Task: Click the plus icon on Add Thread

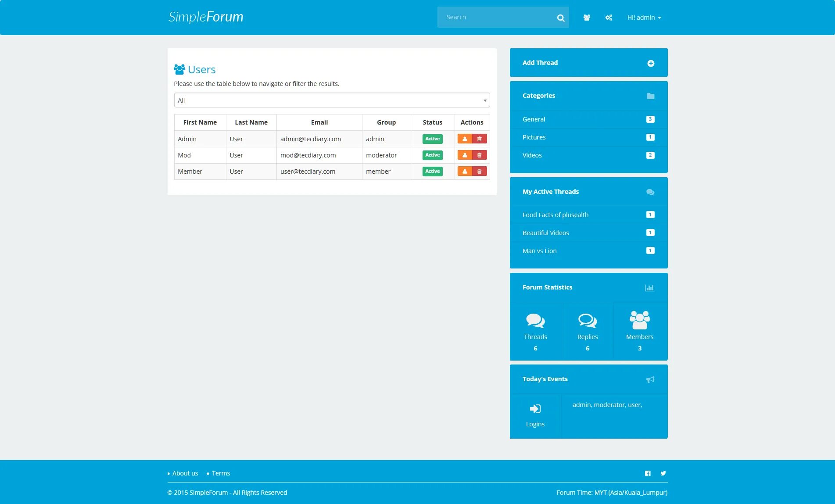Action: (x=651, y=63)
